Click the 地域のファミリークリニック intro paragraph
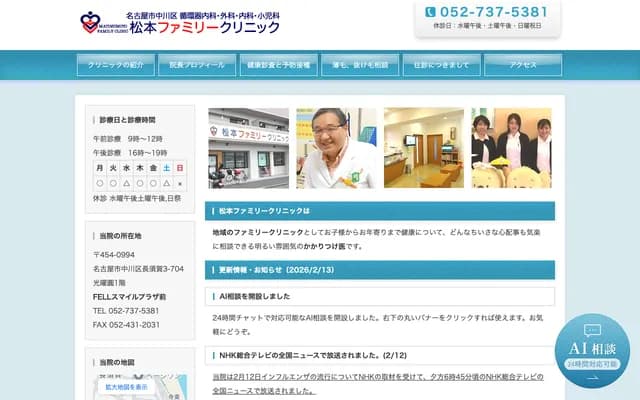Screen dimensions: 640x400 [x=376, y=239]
